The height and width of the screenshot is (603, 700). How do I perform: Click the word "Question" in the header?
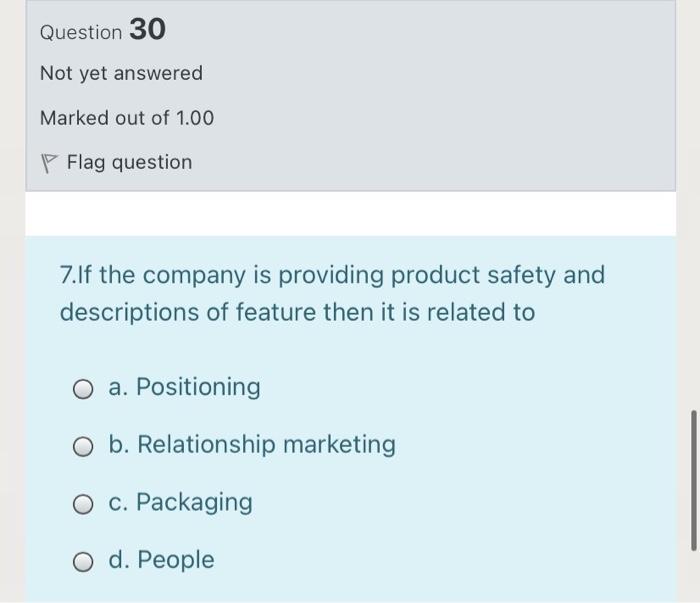click(x=81, y=32)
